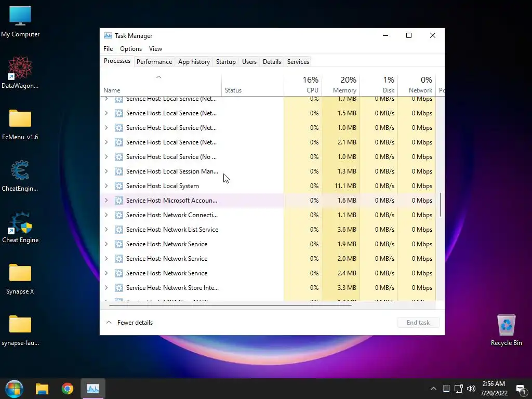Open My Computer desktop icon
This screenshot has width=532, height=399.
(20, 22)
